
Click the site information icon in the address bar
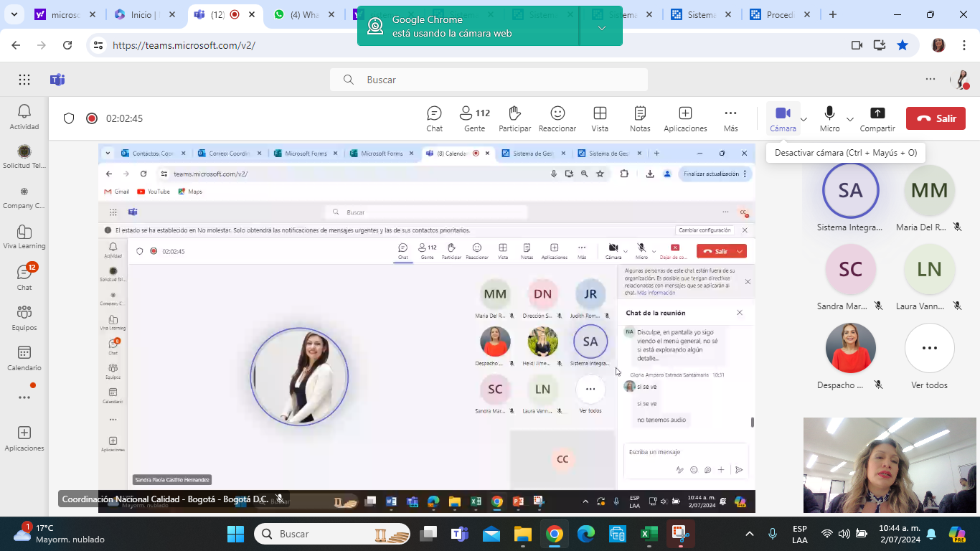click(99, 44)
